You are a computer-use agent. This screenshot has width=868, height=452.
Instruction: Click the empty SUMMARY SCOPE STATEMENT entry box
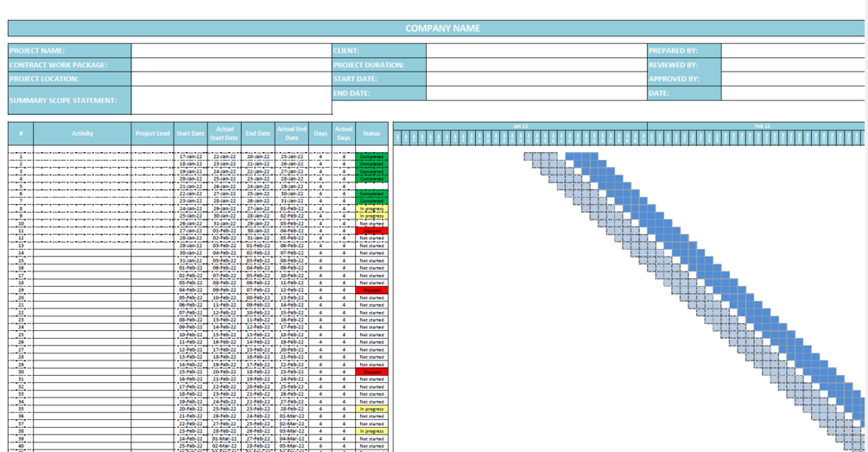(x=231, y=100)
